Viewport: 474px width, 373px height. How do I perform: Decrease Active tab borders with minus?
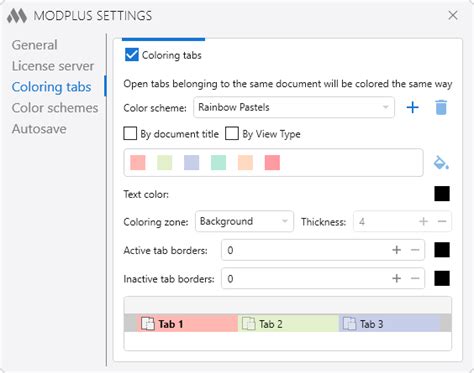click(x=415, y=250)
